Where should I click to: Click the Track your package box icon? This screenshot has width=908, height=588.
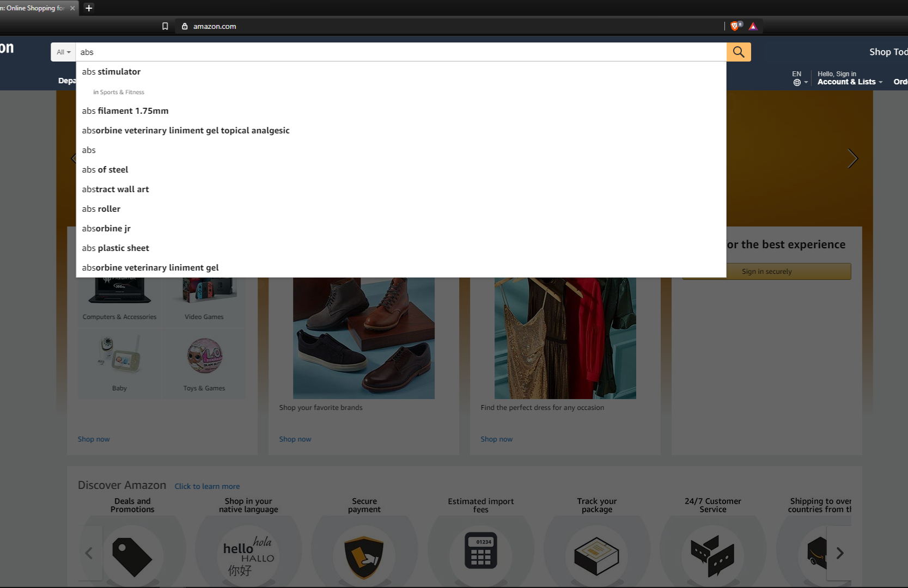coord(597,556)
